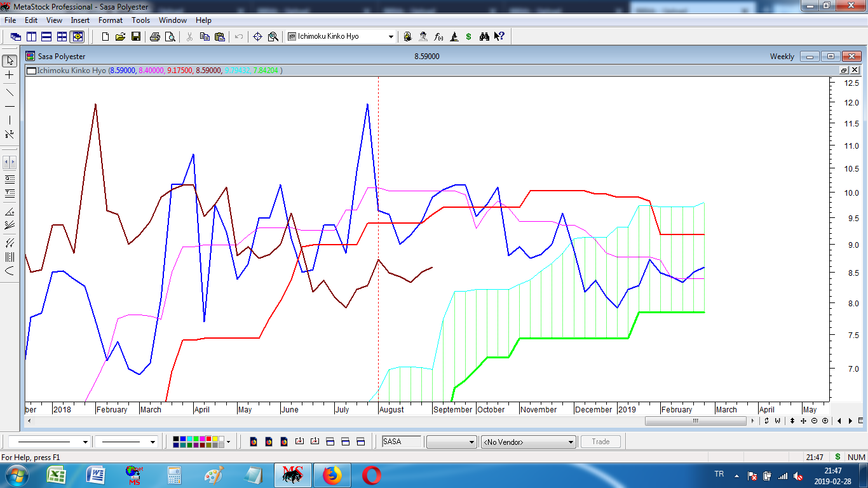The width and height of the screenshot is (868, 488).
Task: Click the zoom out minus circle icon
Action: 814,421
